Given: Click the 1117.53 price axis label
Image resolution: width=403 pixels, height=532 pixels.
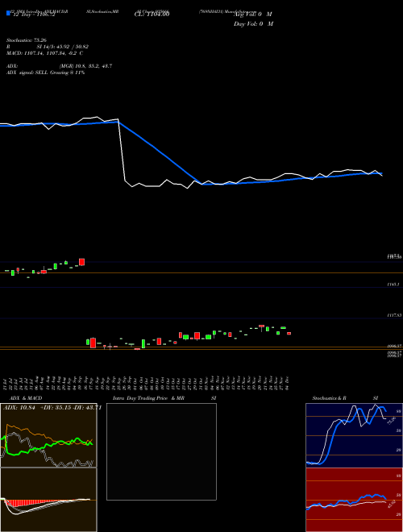Looking at the screenshot, I should (394, 315).
